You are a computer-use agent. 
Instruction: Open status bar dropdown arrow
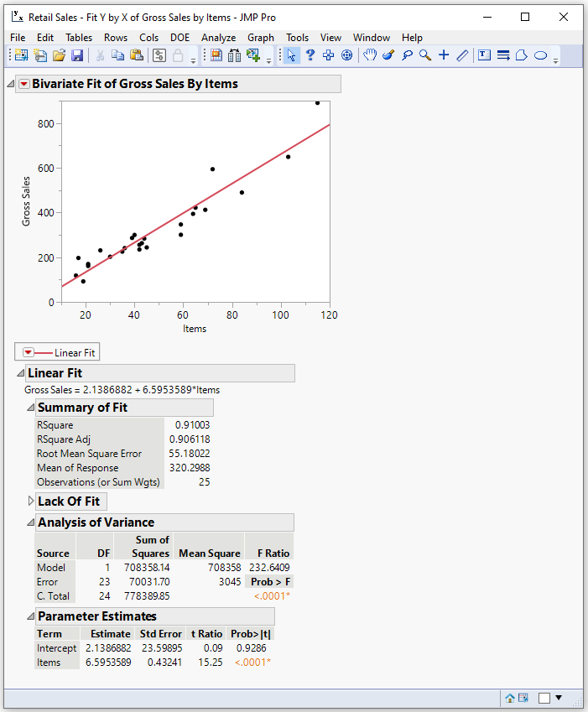coord(559,698)
